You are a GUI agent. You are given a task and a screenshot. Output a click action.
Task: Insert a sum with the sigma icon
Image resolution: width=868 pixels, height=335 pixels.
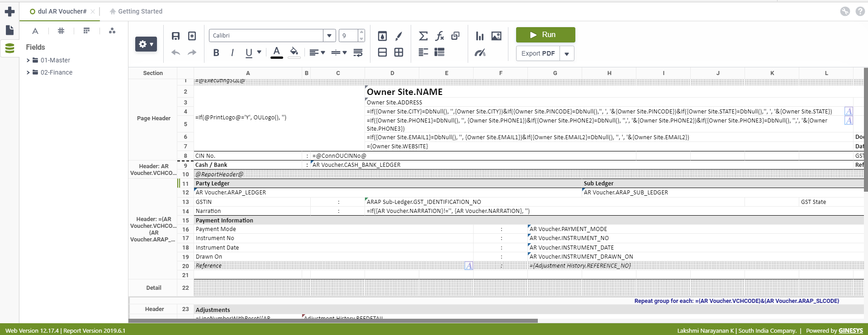[423, 36]
